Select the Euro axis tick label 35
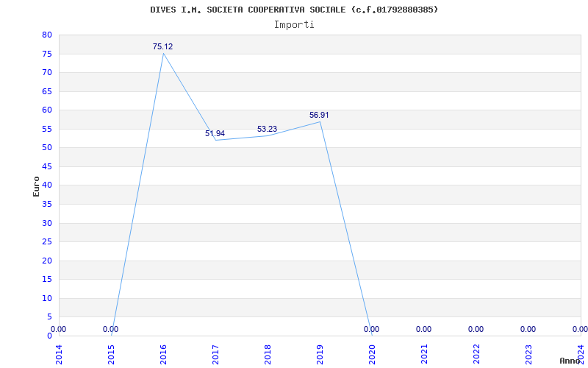The width and height of the screenshot is (588, 368). coord(47,204)
